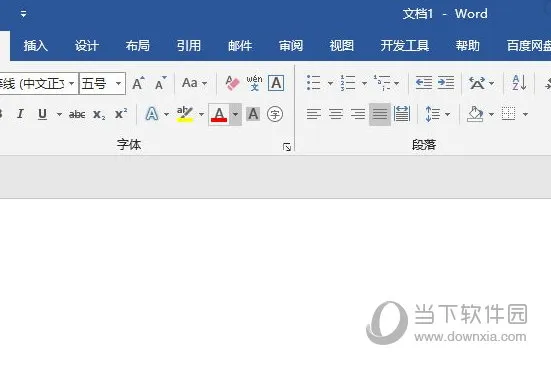Image resolution: width=551 pixels, height=366 pixels.
Task: Increase paragraph indent
Action: point(446,83)
